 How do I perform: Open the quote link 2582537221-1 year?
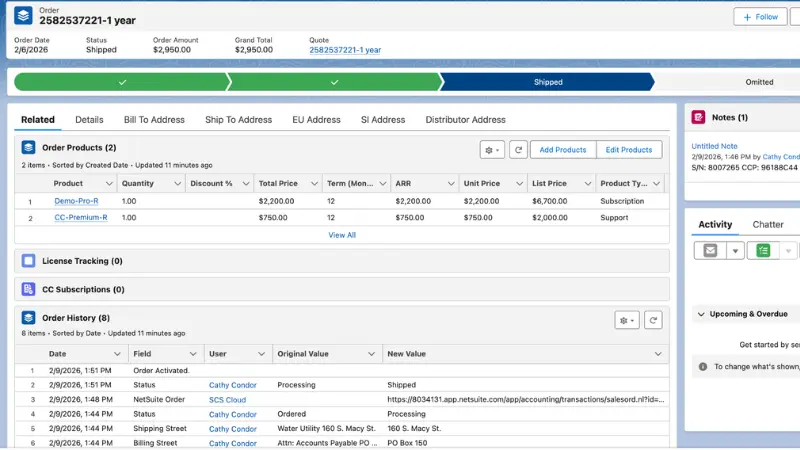[345, 49]
